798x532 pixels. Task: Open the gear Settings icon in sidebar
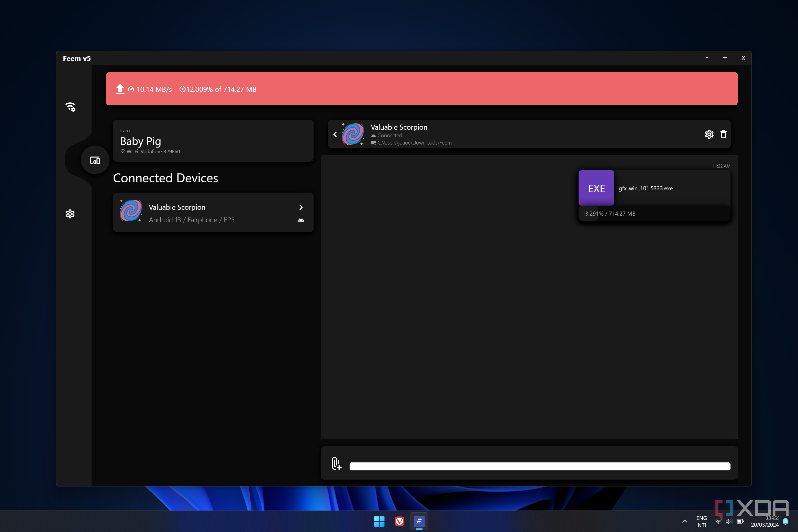point(70,214)
